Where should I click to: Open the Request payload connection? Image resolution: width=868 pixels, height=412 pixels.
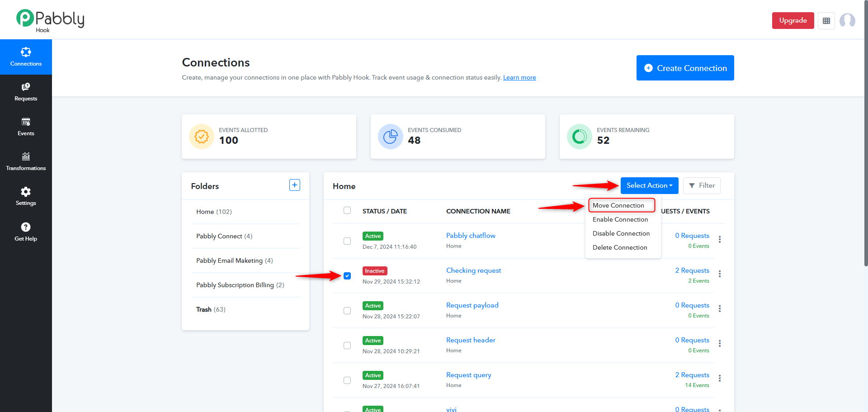point(472,305)
